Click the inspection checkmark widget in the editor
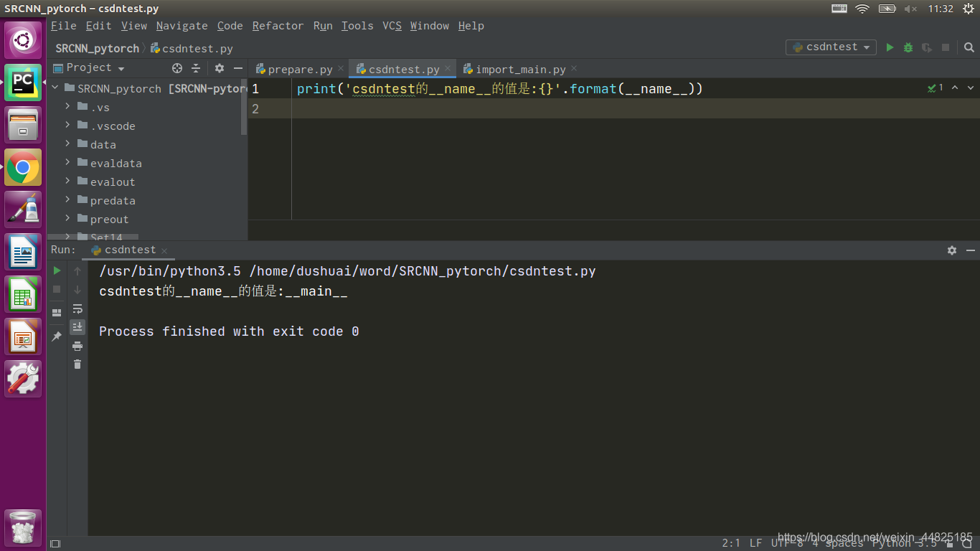 coord(936,88)
